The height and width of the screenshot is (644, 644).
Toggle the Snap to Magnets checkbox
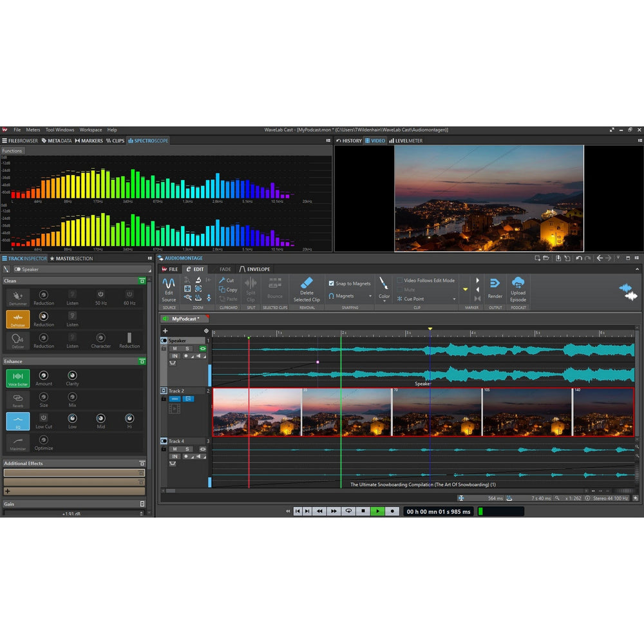pos(331,283)
